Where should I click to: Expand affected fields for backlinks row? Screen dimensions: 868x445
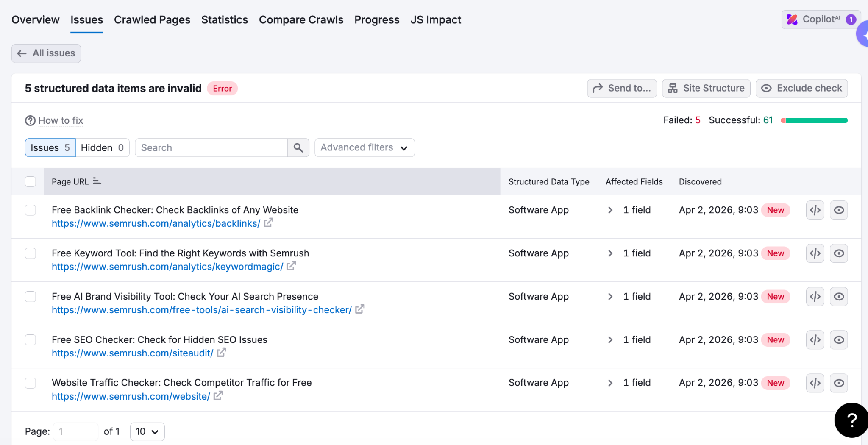(610, 210)
